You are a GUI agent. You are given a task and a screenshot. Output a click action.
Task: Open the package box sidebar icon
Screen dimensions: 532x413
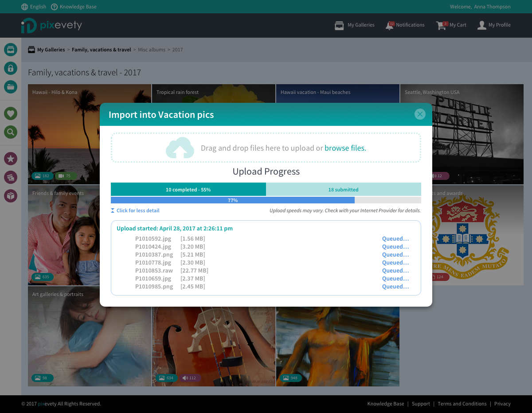point(11,195)
